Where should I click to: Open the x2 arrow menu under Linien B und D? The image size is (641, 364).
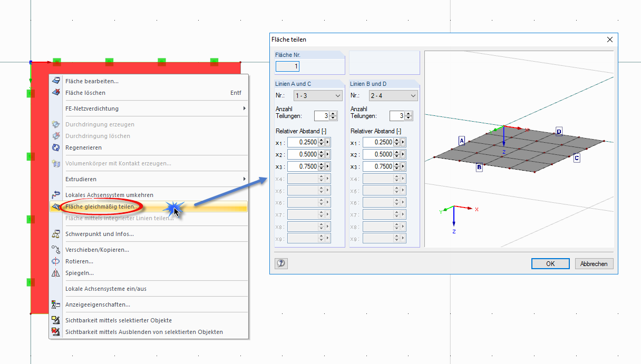403,154
